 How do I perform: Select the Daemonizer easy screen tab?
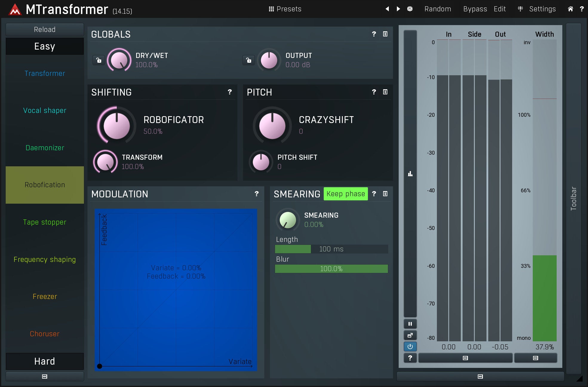click(45, 148)
